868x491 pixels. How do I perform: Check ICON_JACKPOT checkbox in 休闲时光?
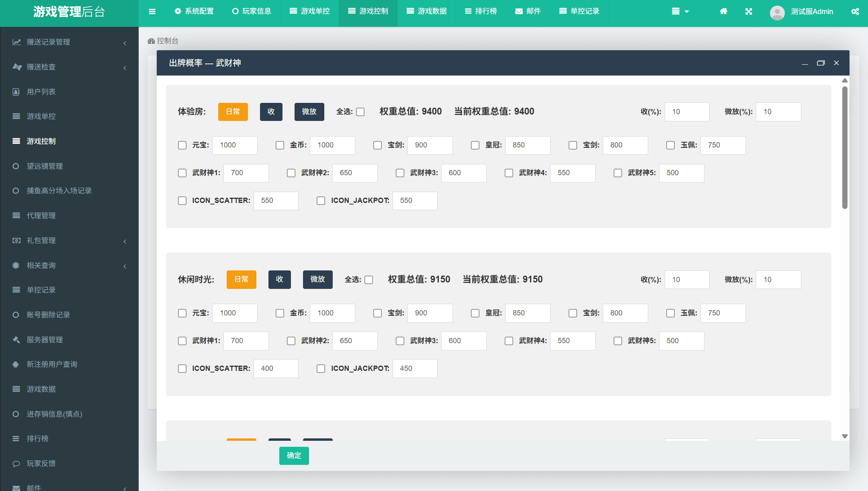click(x=321, y=369)
